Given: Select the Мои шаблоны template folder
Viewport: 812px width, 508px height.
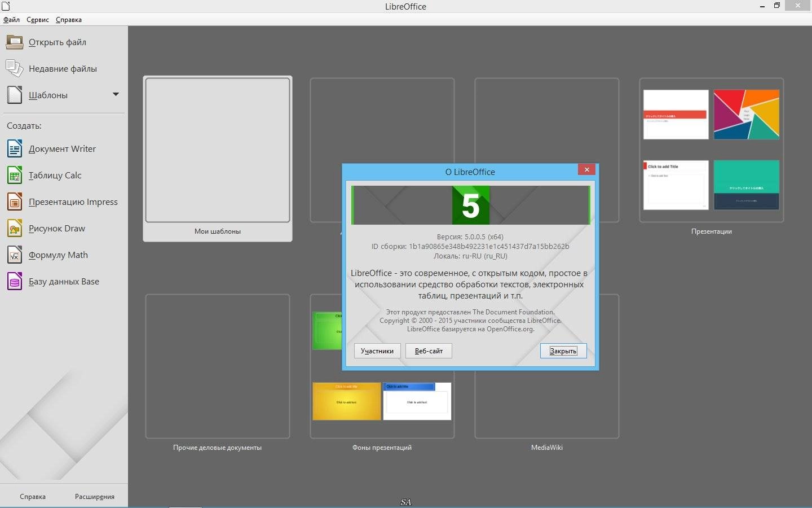Looking at the screenshot, I should pos(218,159).
